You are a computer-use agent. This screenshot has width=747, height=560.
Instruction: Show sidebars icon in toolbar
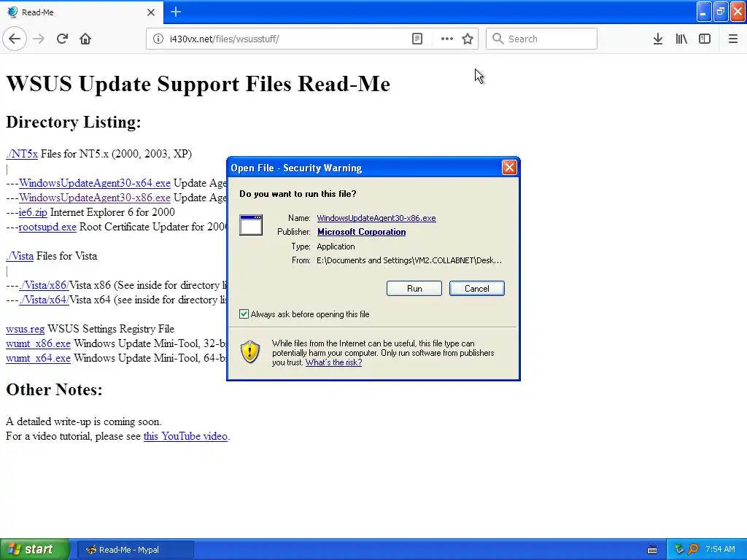coord(705,39)
